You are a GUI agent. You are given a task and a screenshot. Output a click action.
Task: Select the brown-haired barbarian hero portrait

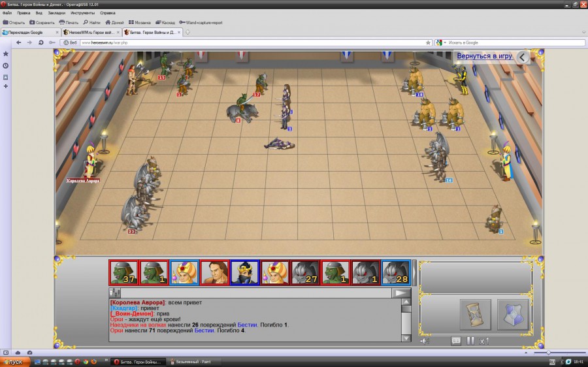click(214, 272)
